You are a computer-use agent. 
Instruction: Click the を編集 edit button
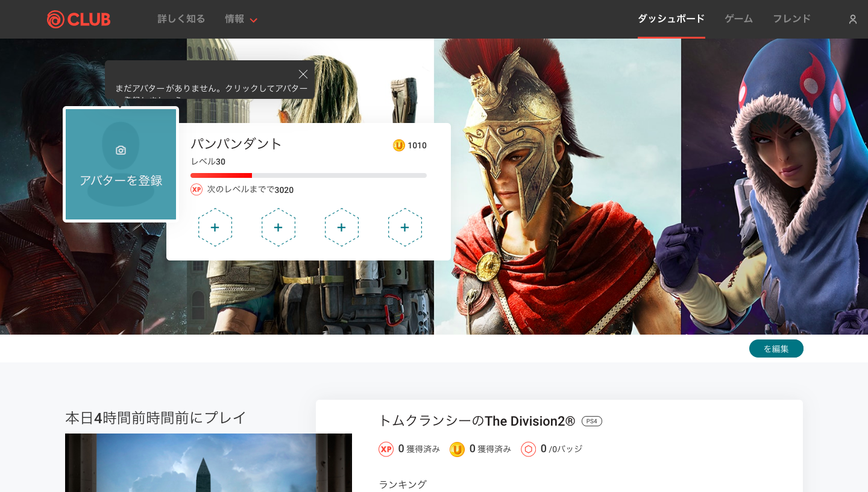click(776, 348)
